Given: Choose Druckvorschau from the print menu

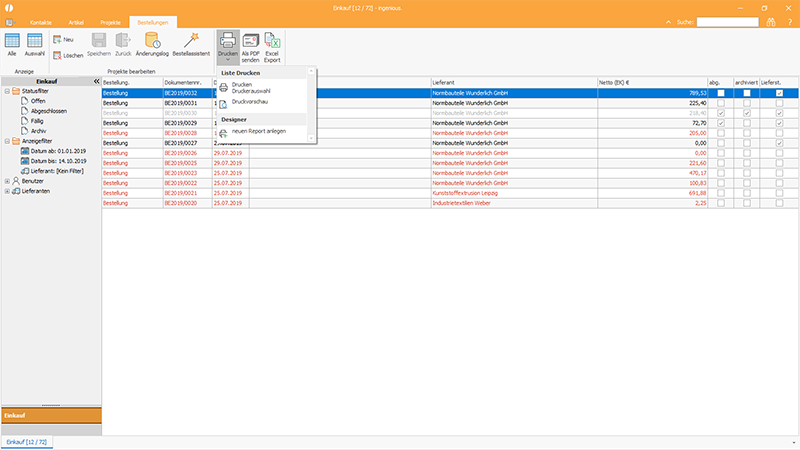Looking at the screenshot, I should [262, 103].
